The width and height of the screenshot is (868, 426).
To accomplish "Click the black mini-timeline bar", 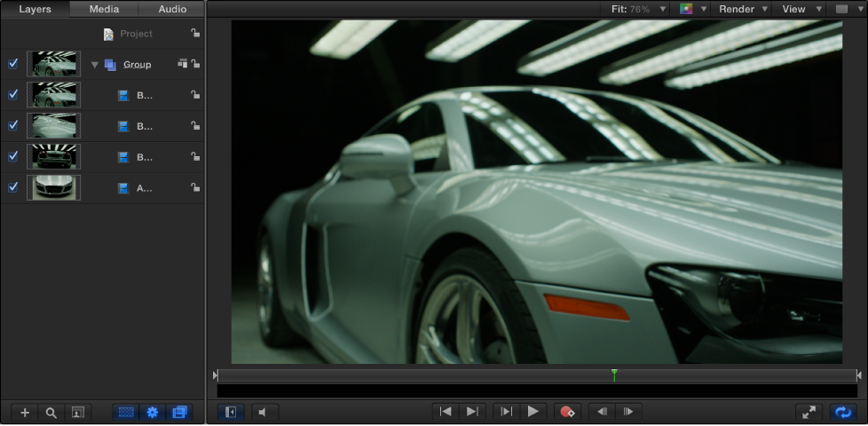I will 537,390.
